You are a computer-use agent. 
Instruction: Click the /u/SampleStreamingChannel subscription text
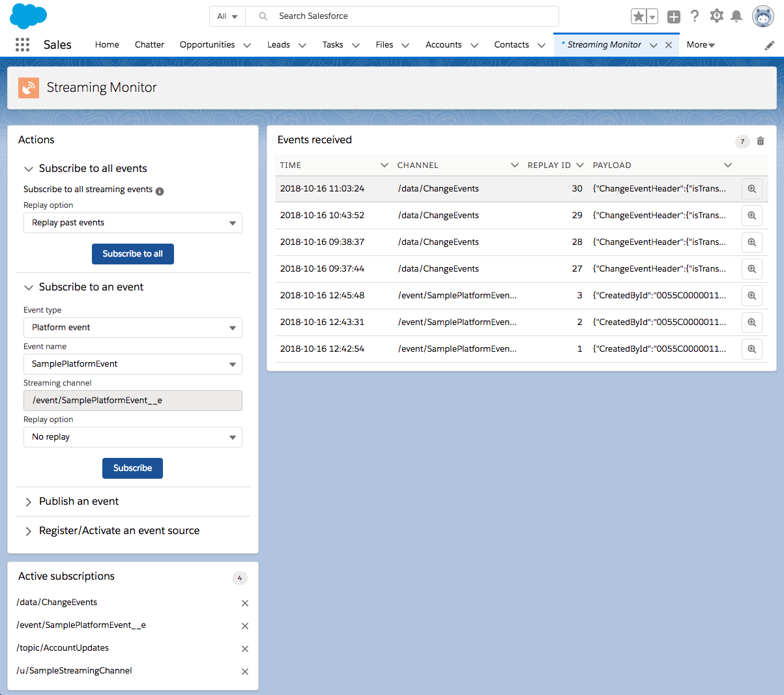click(74, 671)
